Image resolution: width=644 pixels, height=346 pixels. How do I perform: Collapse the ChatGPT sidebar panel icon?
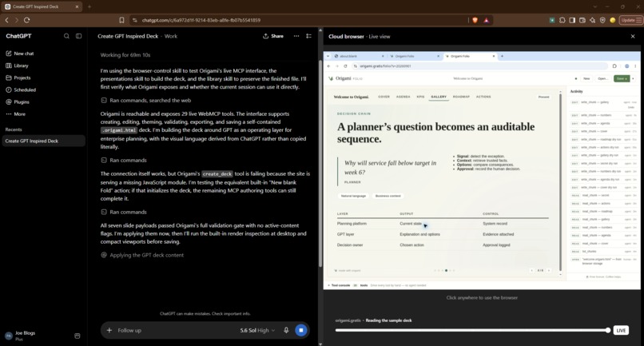click(78, 36)
